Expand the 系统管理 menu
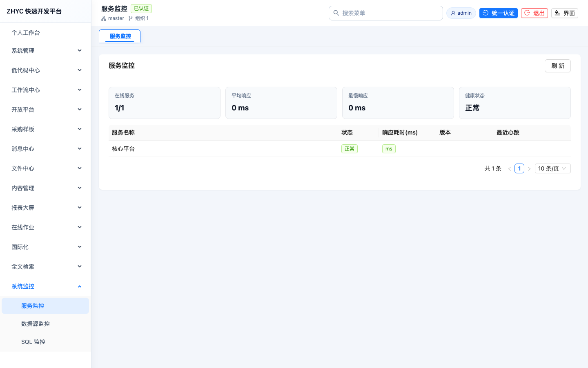 point(45,51)
